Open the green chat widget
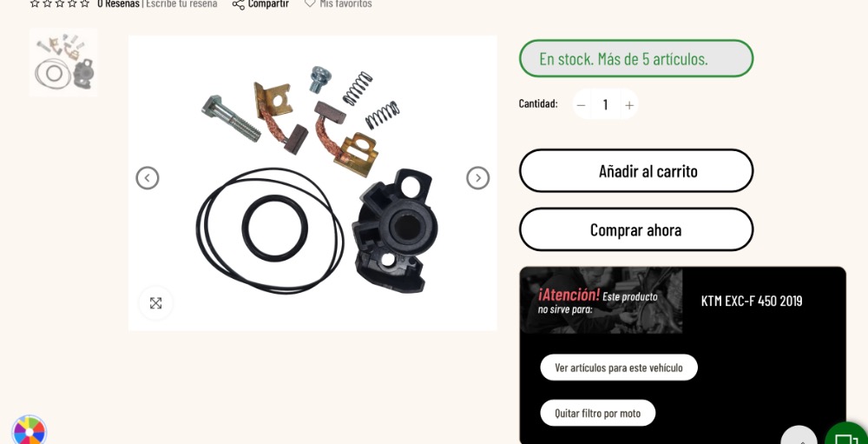Screen dimensions: 868x444 845,434
